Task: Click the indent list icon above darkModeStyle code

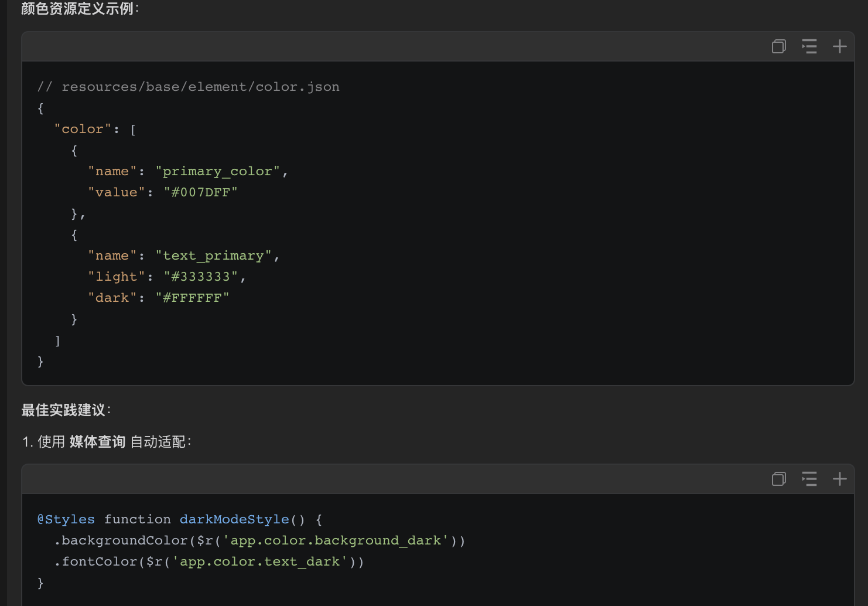Action: point(809,479)
